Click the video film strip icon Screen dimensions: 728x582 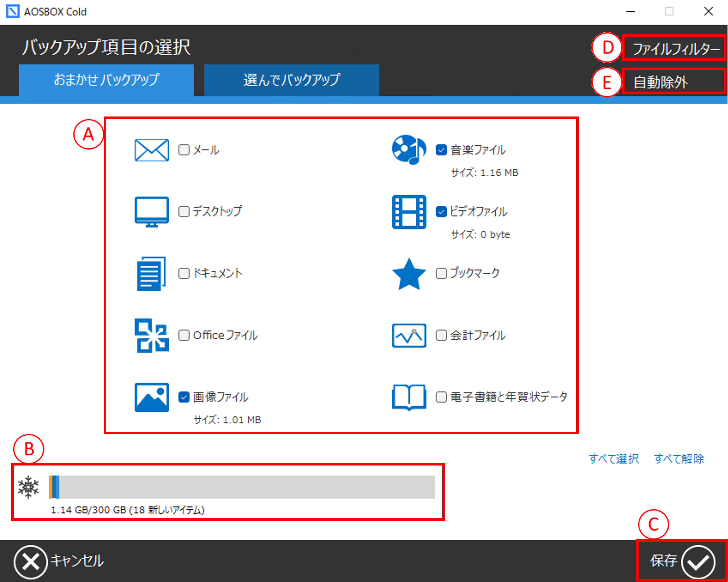pyautogui.click(x=409, y=212)
